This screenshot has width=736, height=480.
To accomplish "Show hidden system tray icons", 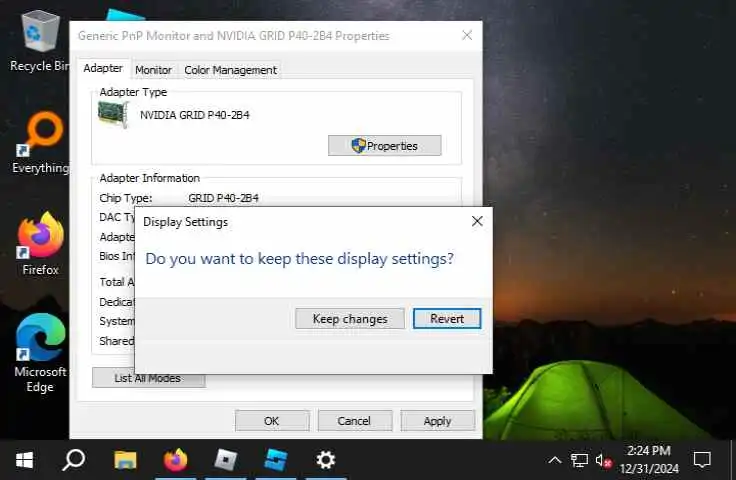I will 555,460.
